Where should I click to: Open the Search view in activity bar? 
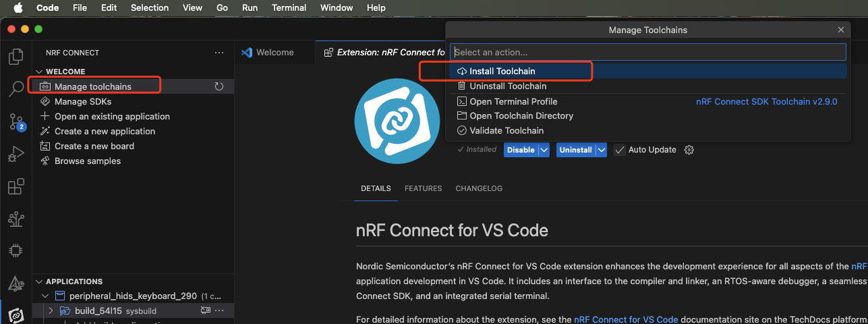16,88
